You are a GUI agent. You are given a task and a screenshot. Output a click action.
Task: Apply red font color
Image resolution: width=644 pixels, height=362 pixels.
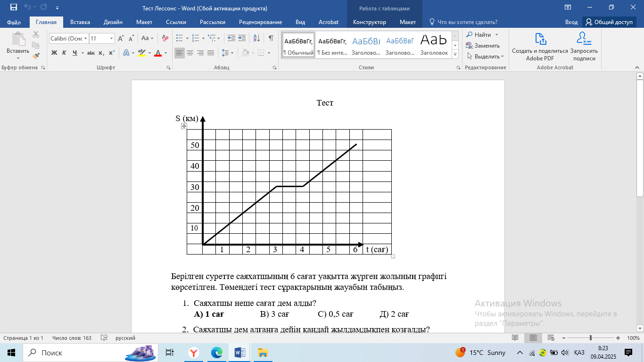[158, 53]
